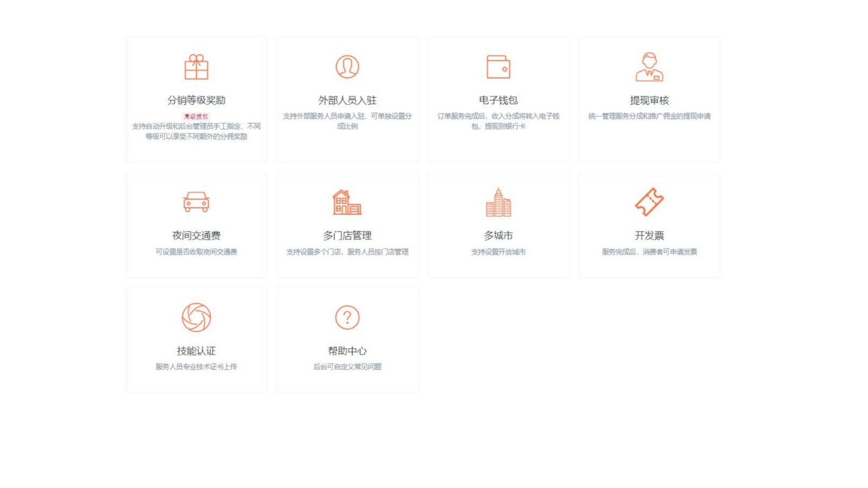Screen dimensions: 868x488
Task: Click description 支持设置多个门店，服务人员按门店管理
Action: click(x=347, y=252)
